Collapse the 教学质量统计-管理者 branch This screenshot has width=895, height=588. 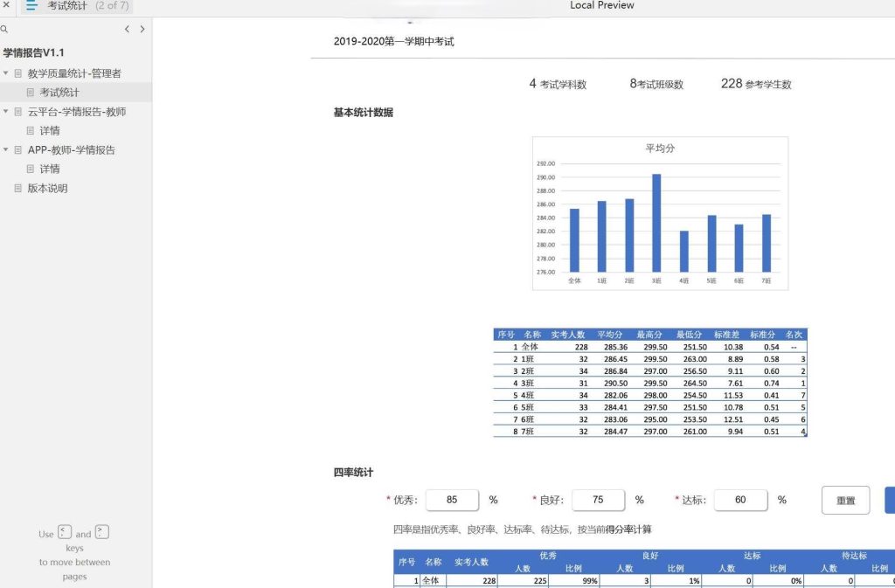7,73
